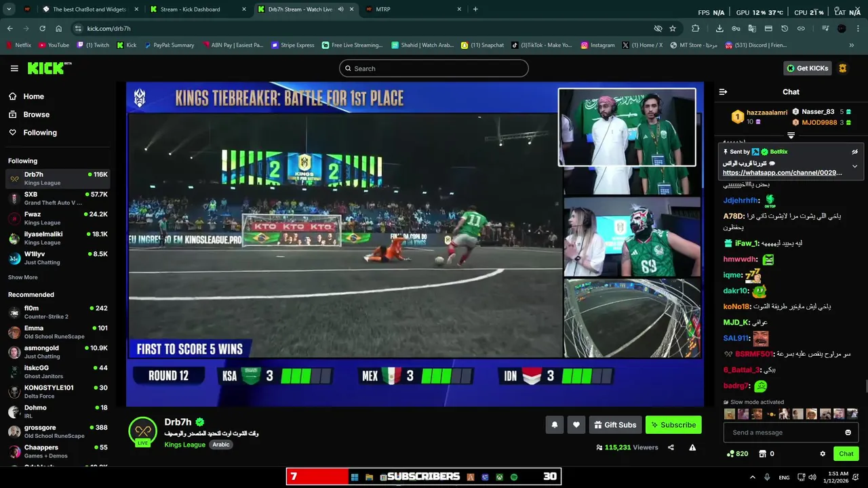
Task: Switch to the MTRP browser tab
Action: tap(414, 9)
